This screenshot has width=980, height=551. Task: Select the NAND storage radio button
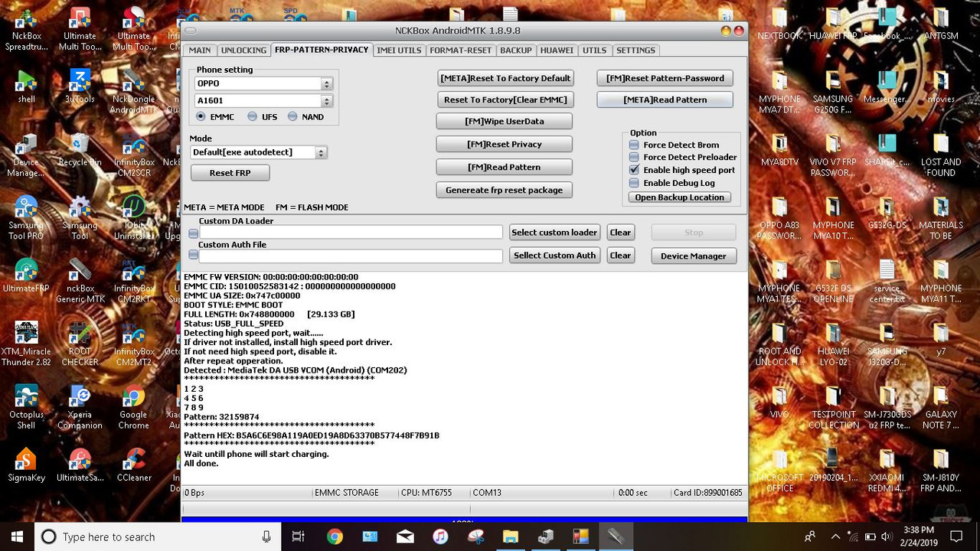(x=292, y=116)
